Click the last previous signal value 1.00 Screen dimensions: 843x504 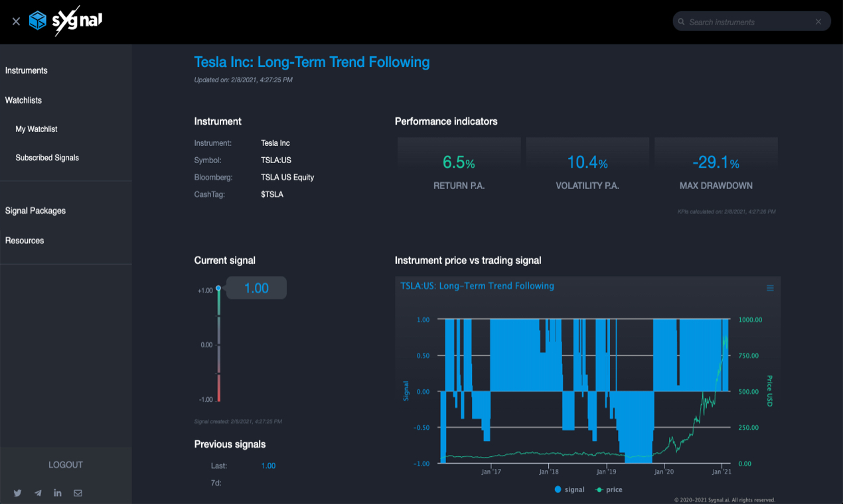point(268,466)
